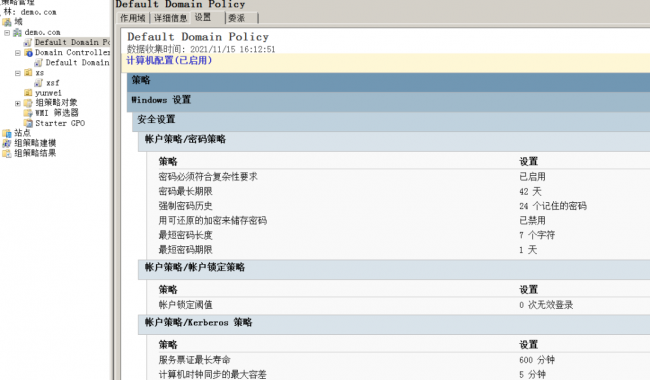Viewport: 650px width, 380px height.
Task: Select WMI 筛选器 in the tree
Action: click(x=57, y=113)
